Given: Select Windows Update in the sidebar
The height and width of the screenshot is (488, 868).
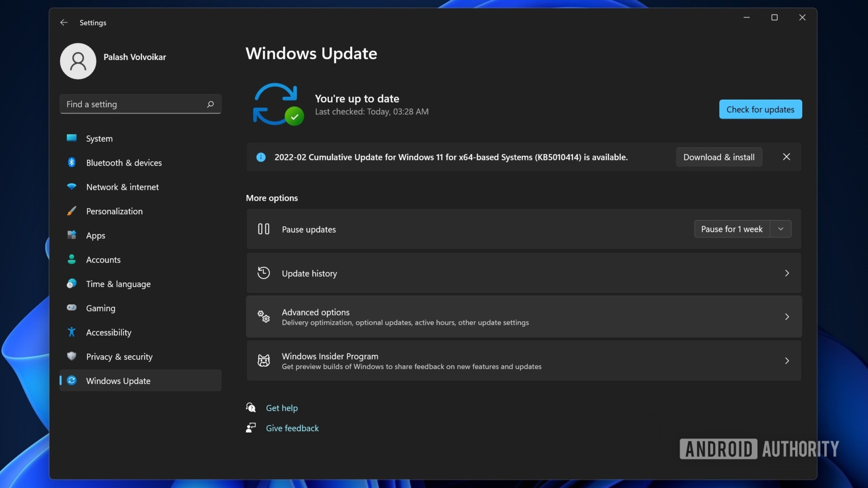Looking at the screenshot, I should click(118, 380).
